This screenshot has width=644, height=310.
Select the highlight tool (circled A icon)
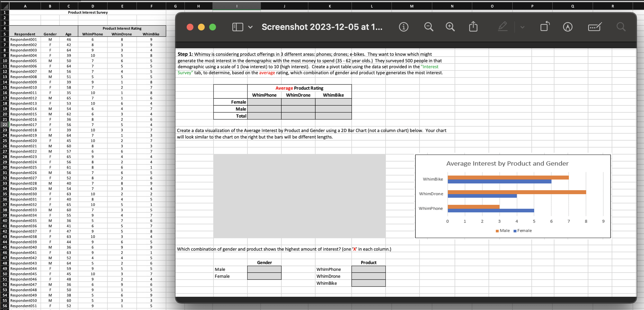click(568, 27)
